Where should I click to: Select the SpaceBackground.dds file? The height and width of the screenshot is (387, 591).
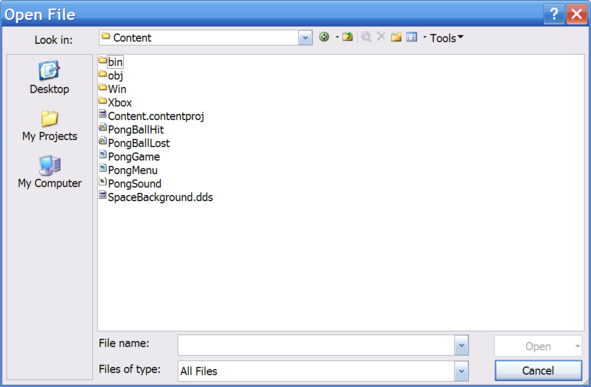point(156,197)
